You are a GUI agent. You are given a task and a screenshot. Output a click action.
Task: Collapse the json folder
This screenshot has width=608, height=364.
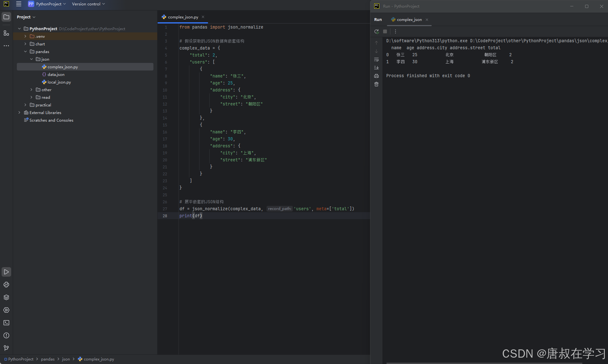[31, 59]
